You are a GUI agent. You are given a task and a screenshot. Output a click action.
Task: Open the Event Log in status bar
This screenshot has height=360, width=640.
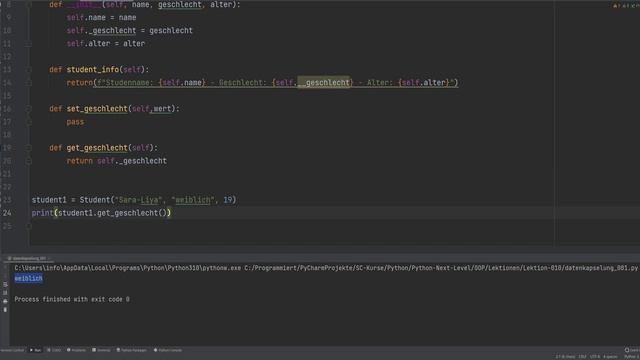tap(632, 350)
